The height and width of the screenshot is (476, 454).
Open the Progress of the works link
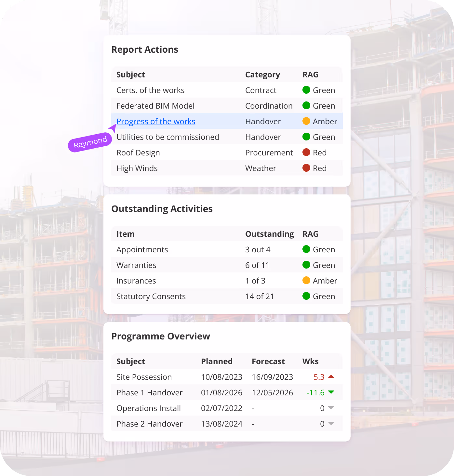[156, 121]
